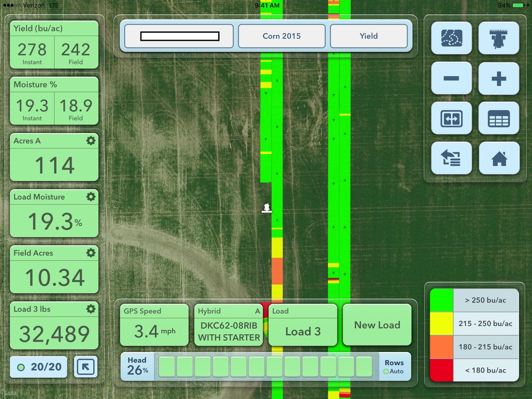
Task: Open the field boundary map icon
Action: [451, 38]
